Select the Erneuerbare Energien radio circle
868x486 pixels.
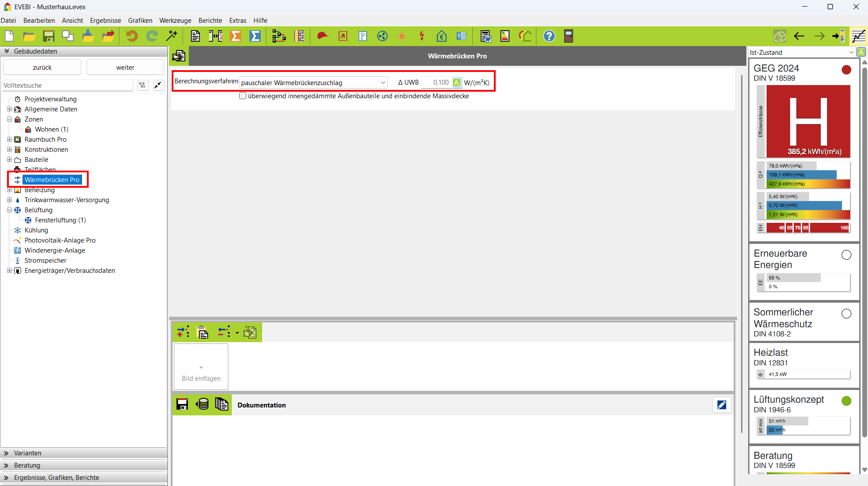pyautogui.click(x=846, y=255)
